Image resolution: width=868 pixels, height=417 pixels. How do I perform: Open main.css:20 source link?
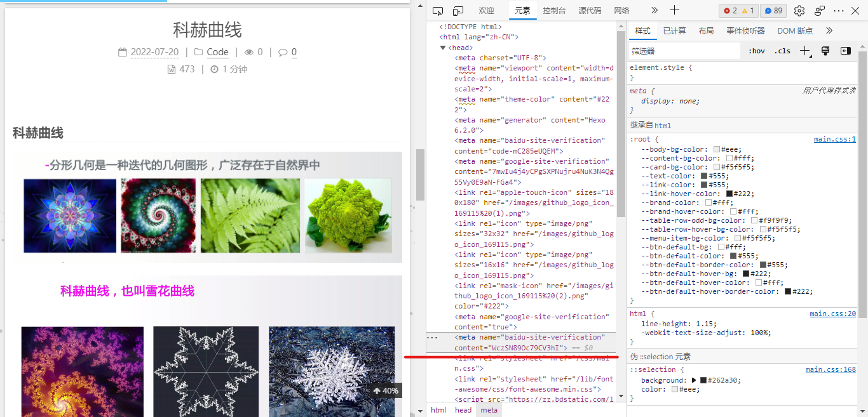(x=833, y=314)
